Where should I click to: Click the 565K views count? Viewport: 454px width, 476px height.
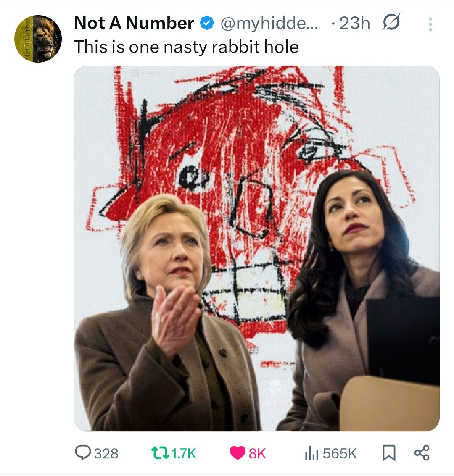340,453
